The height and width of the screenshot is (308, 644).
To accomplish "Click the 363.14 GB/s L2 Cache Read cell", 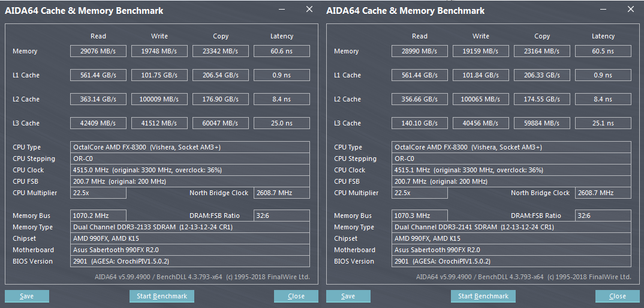I will [x=98, y=99].
